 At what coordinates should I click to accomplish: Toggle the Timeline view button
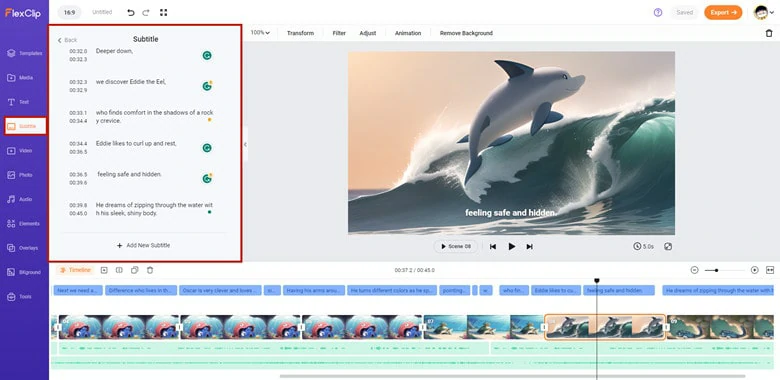click(x=75, y=270)
